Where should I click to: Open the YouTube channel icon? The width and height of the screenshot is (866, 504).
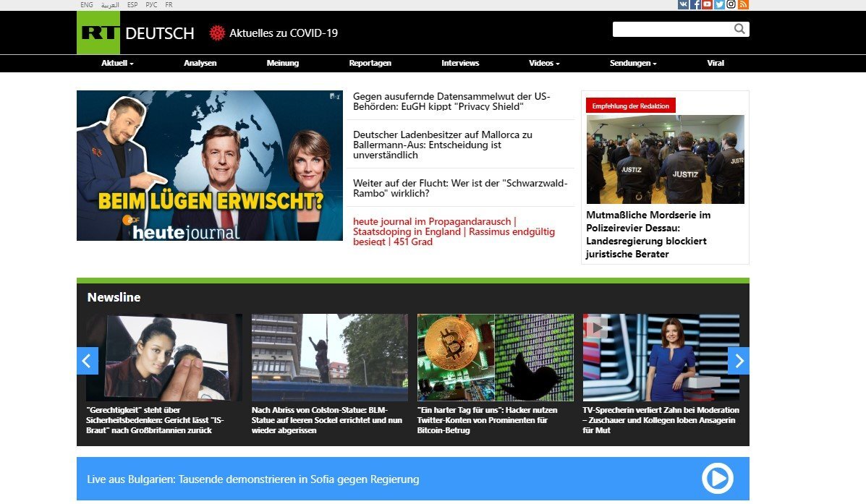(x=707, y=4)
